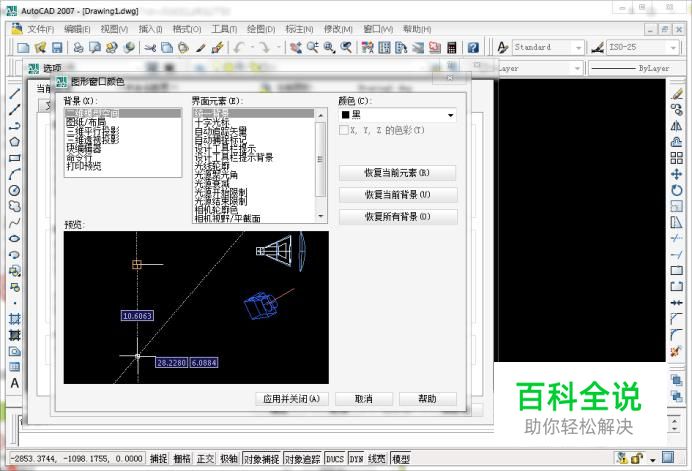Screen dimensions: 692x471
Task: Toggle 极轴 polar tracking in the status bar
Action: (229, 459)
